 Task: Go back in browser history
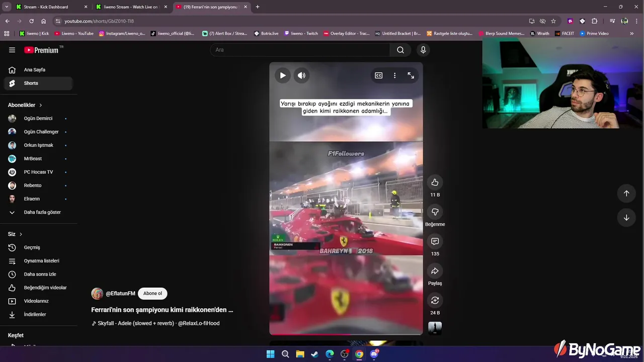[7, 21]
